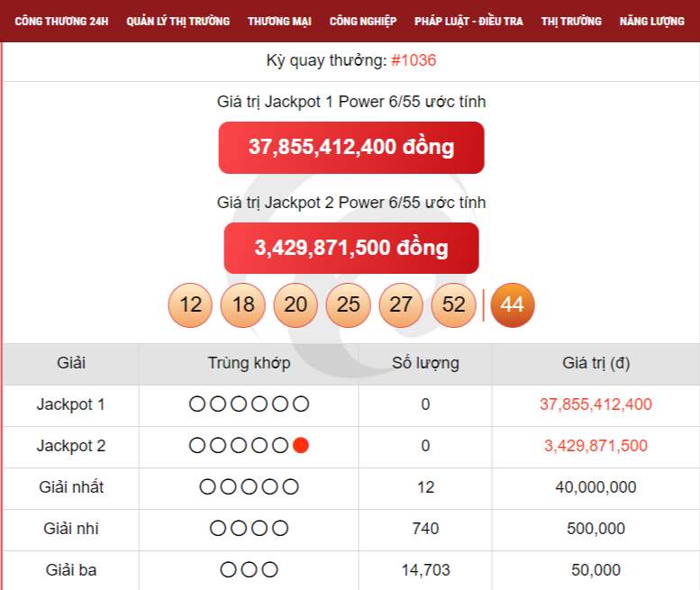Click the number 25 lottery ball
Screen dimensions: 700x590
coord(348,305)
